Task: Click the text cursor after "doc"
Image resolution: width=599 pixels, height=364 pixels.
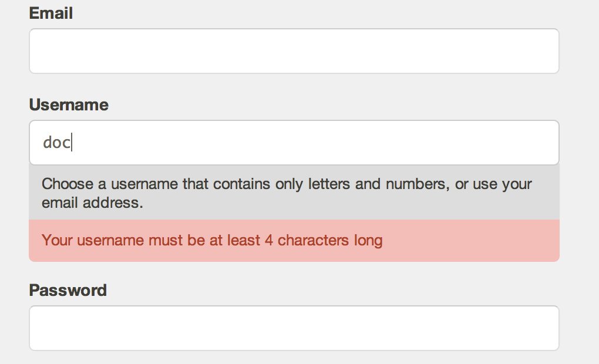Action: click(72, 143)
